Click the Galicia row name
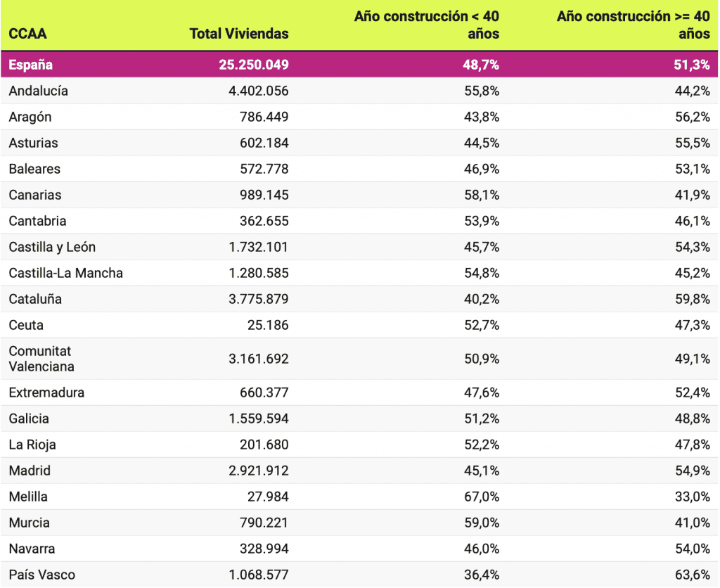 (x=29, y=418)
